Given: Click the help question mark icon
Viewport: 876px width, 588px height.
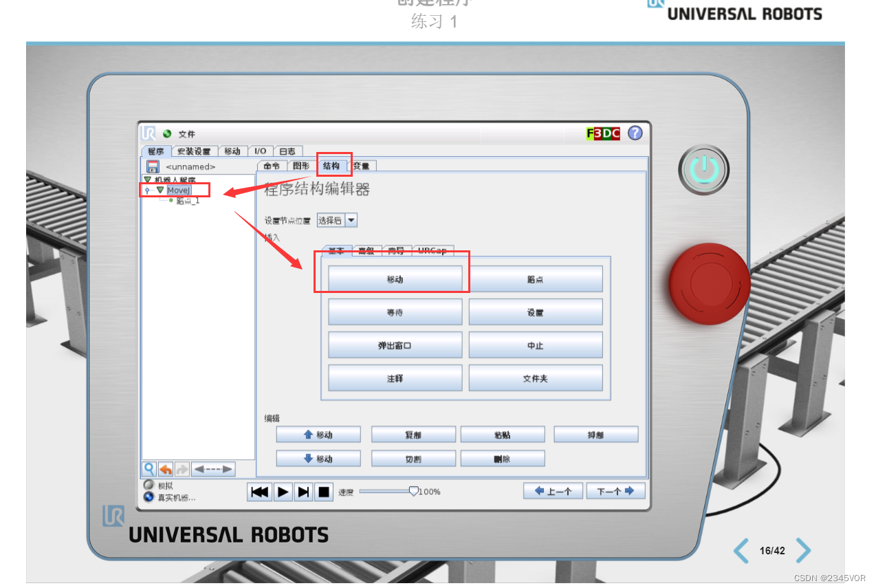Looking at the screenshot, I should point(635,133).
